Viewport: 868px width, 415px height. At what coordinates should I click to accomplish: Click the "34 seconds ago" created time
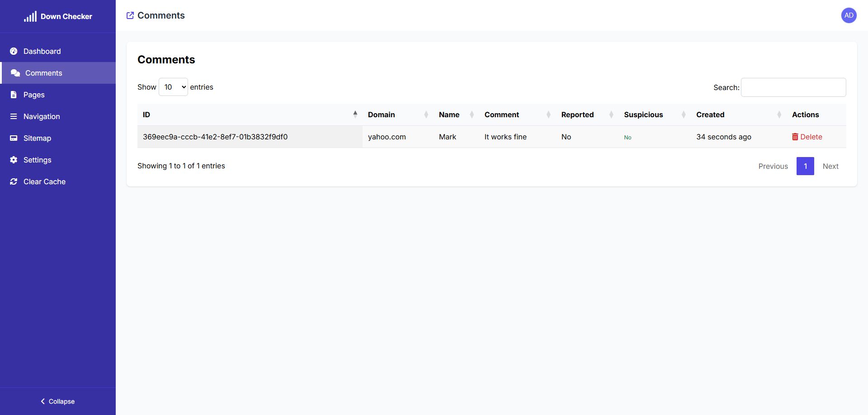724,137
